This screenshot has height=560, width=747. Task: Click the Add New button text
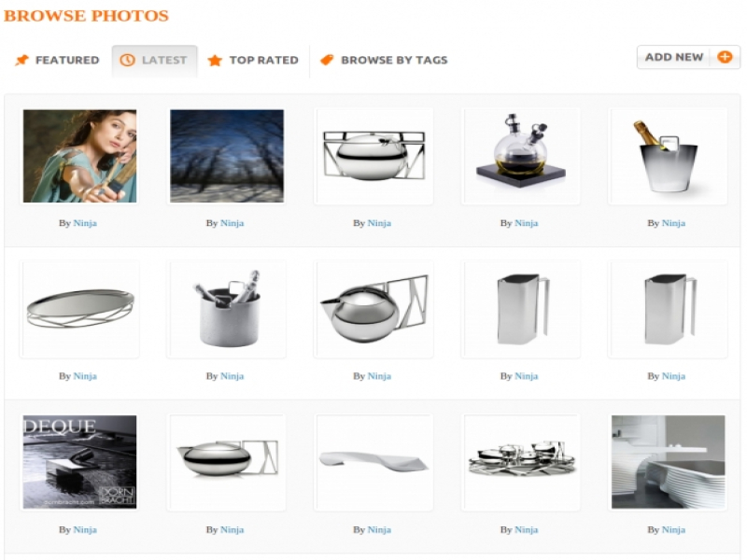673,57
